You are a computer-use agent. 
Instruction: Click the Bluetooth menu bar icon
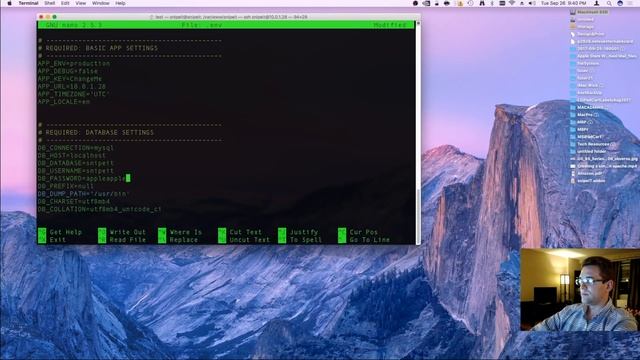(x=492, y=3)
